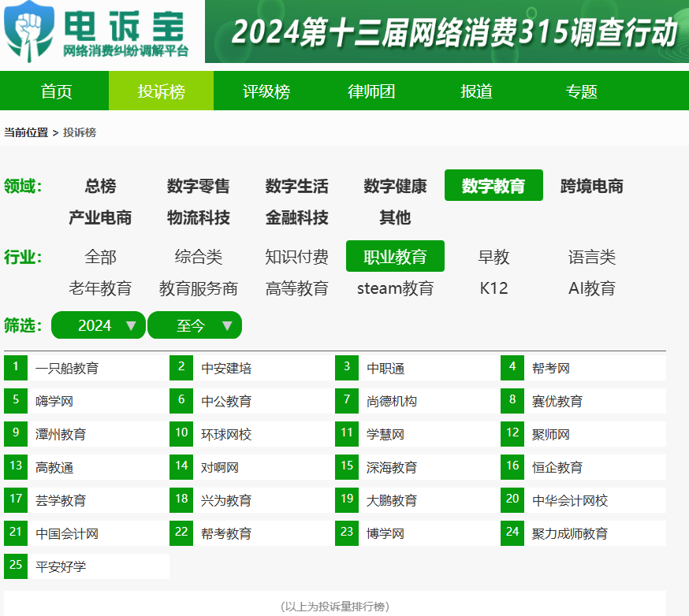Screen dimensions: 689x616
Task: Choose the 综合类 industry filter
Action: pos(198,257)
